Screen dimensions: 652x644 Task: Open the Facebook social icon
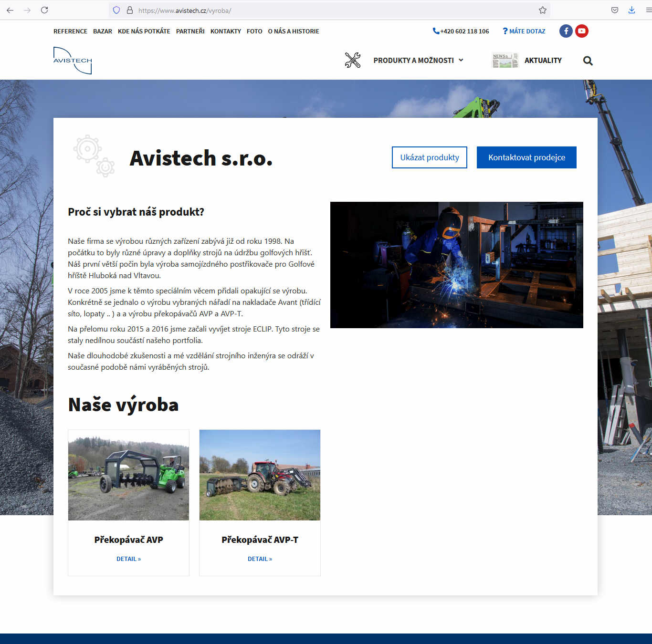click(566, 31)
